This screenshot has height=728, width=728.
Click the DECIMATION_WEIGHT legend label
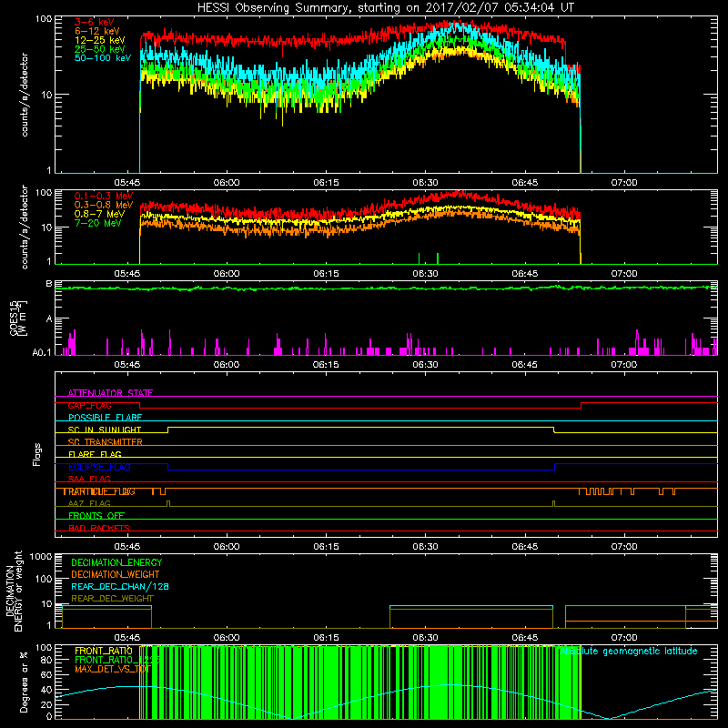point(116,575)
